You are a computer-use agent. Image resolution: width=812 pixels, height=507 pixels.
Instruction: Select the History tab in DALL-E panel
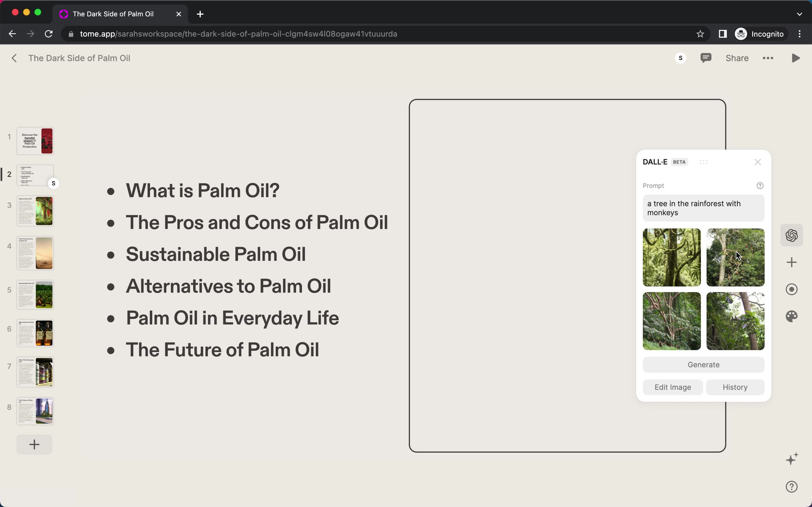(735, 387)
